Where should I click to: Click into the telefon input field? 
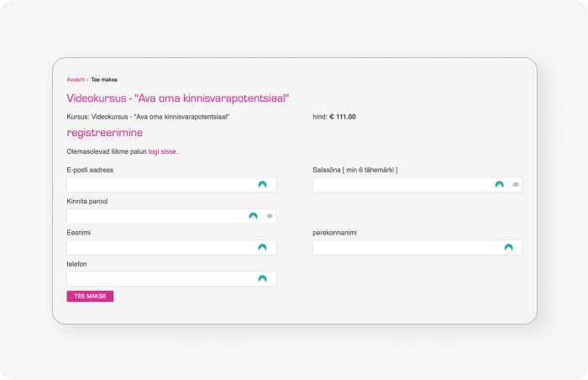(160, 278)
